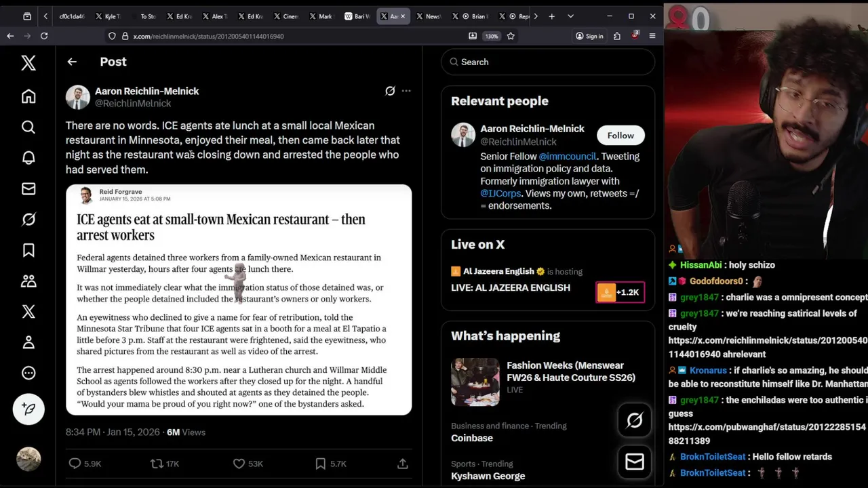Open the X logo home link
868x488 pixels.
click(28, 63)
